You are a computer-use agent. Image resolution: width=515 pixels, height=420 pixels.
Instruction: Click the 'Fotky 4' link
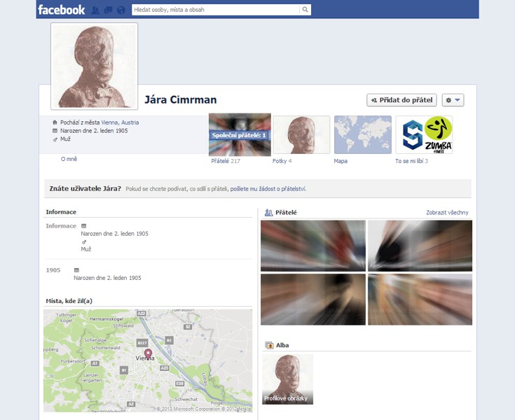click(x=282, y=161)
